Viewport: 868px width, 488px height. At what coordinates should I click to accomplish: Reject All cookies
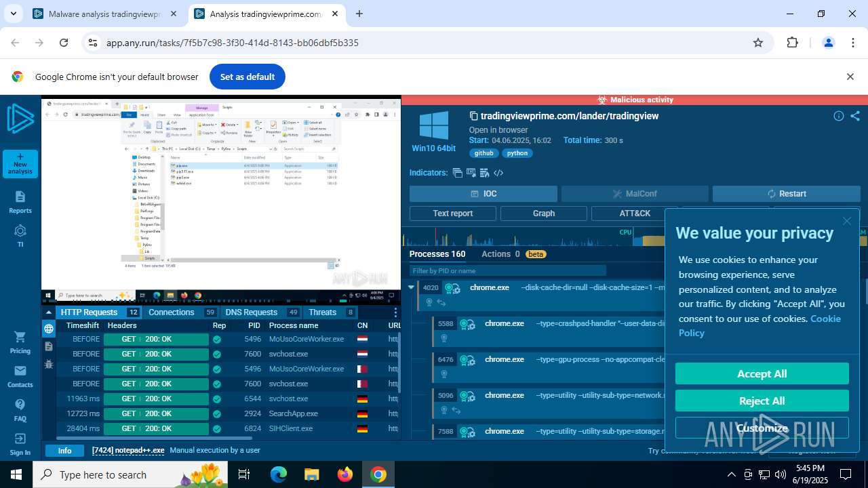[762, 401]
